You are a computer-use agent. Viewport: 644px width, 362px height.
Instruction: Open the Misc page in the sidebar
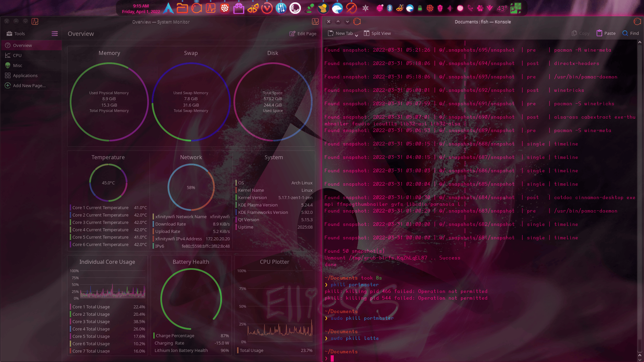(17, 65)
